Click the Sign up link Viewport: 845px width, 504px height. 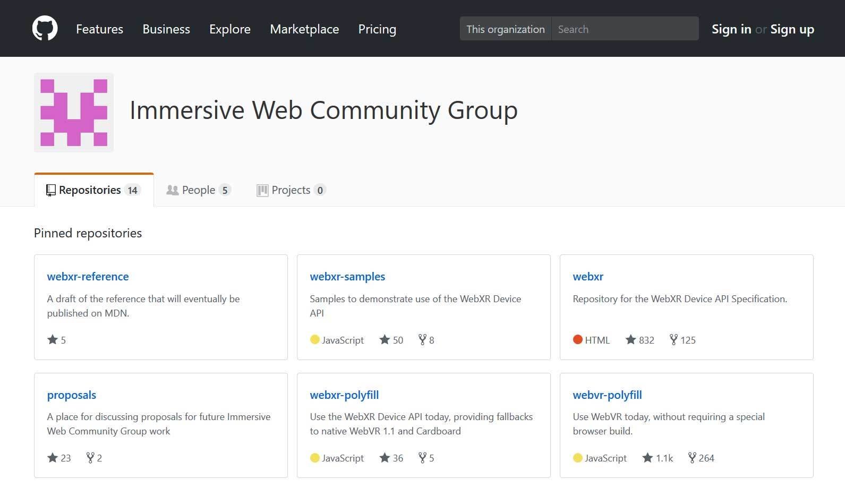(x=792, y=29)
